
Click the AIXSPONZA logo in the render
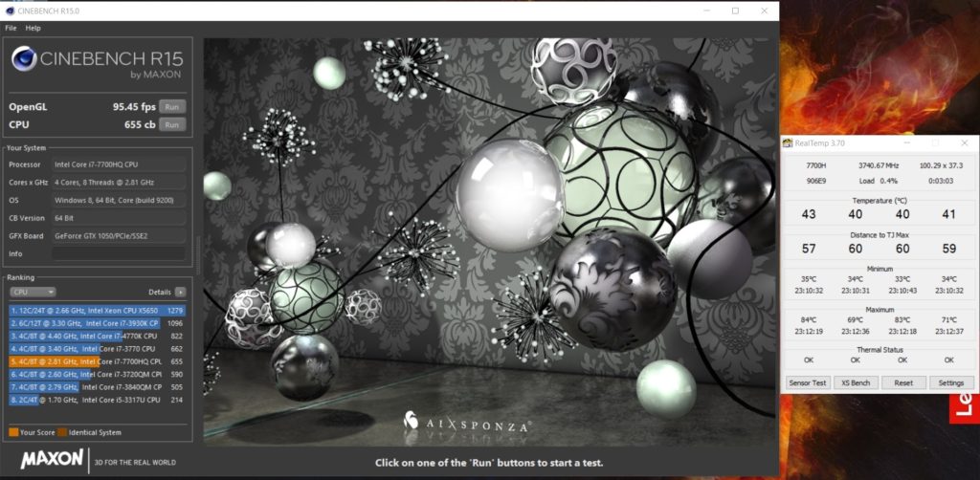(x=465, y=420)
